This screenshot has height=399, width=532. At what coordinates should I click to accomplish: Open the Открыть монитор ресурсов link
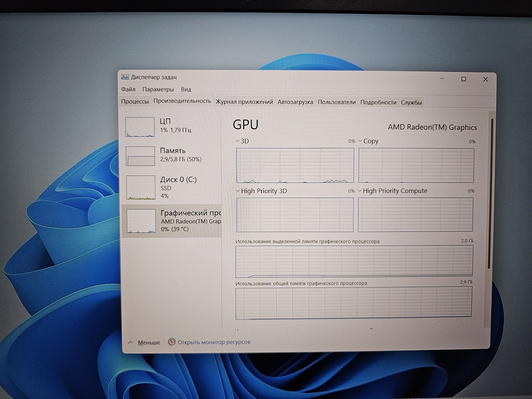click(214, 342)
